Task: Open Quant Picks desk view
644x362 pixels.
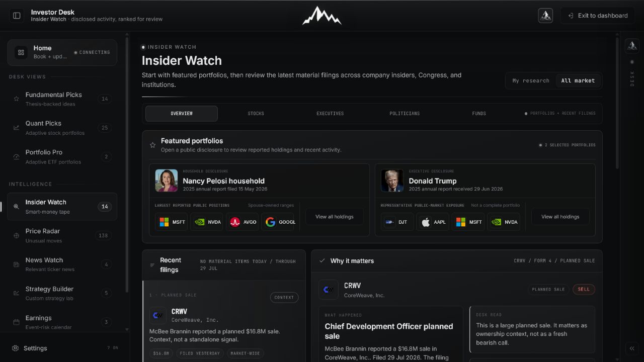Action: 62,128
